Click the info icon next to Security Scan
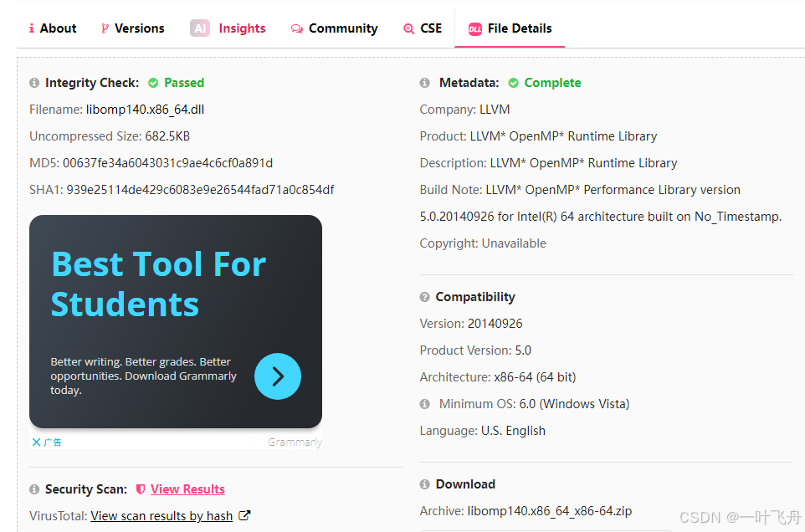Viewport: 805px width, 532px height. (x=34, y=489)
